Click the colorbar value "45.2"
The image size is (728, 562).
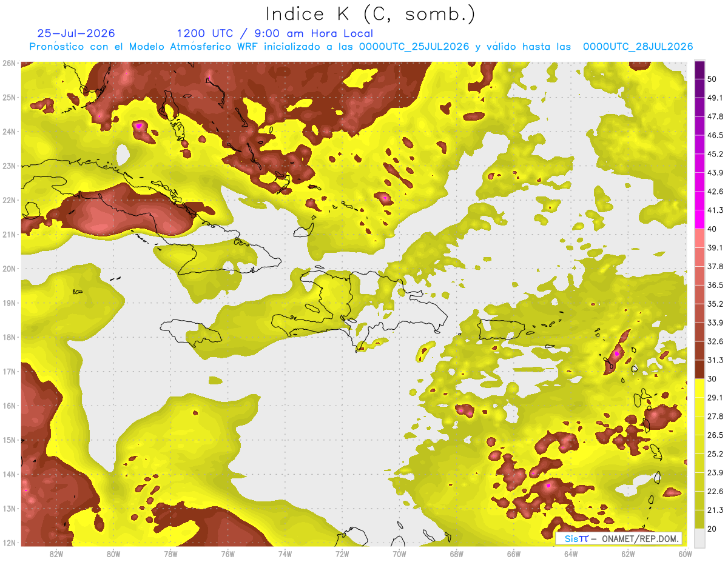(715, 154)
